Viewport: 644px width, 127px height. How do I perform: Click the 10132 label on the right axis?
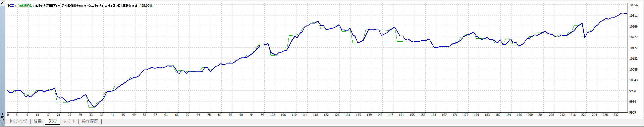tap(633, 59)
